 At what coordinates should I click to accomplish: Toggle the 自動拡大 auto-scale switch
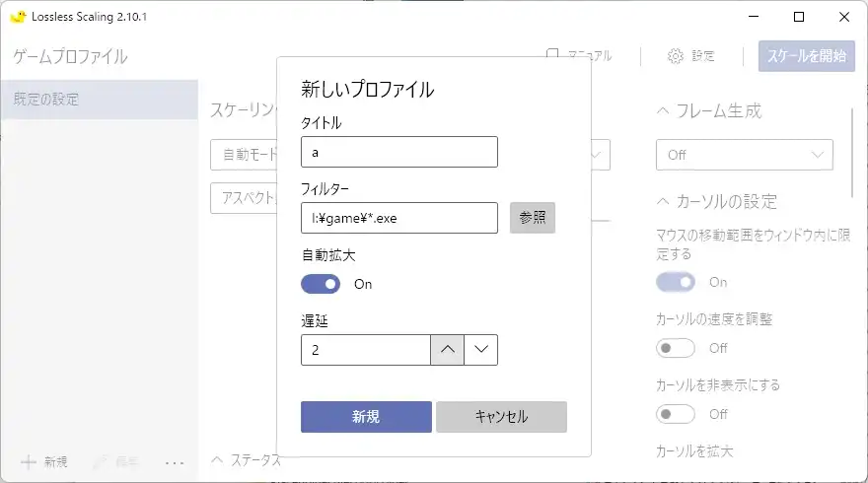(x=321, y=284)
